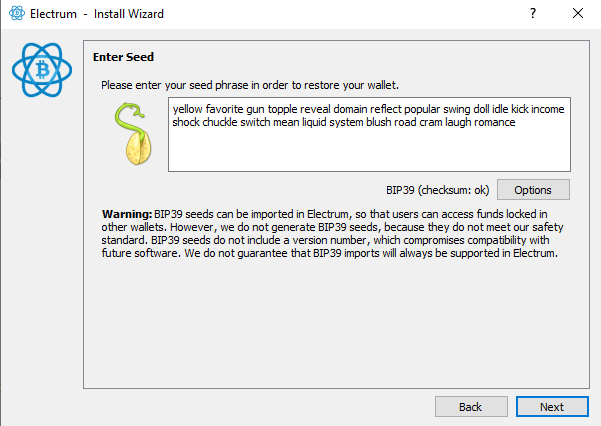Click the word "liquid" in the seed phrase
This screenshot has width=601, height=426.
(x=317, y=122)
